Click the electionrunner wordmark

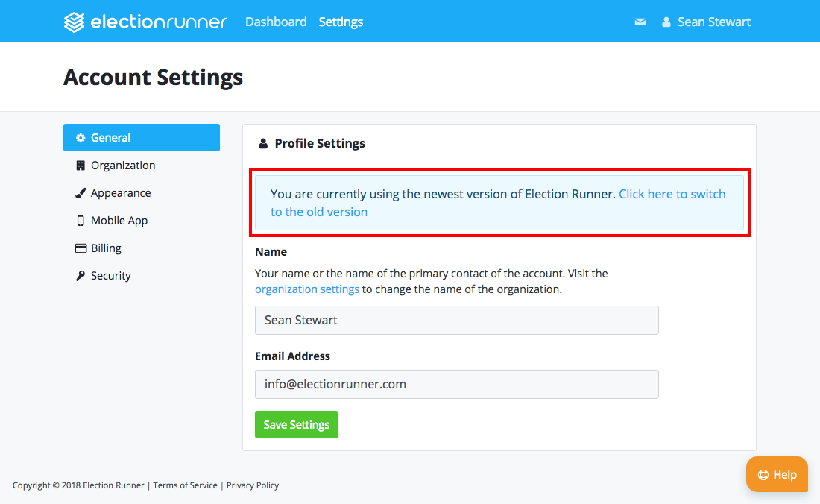(x=159, y=22)
